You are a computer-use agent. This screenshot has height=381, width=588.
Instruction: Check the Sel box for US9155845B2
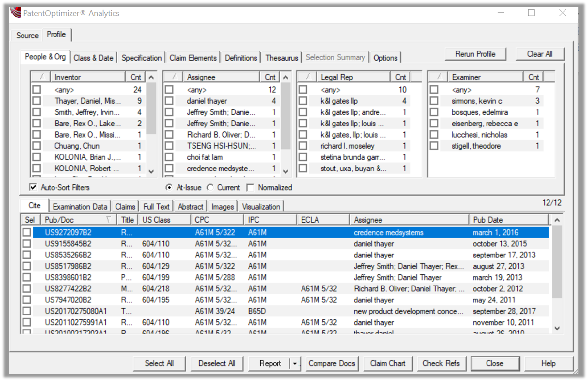(x=27, y=243)
